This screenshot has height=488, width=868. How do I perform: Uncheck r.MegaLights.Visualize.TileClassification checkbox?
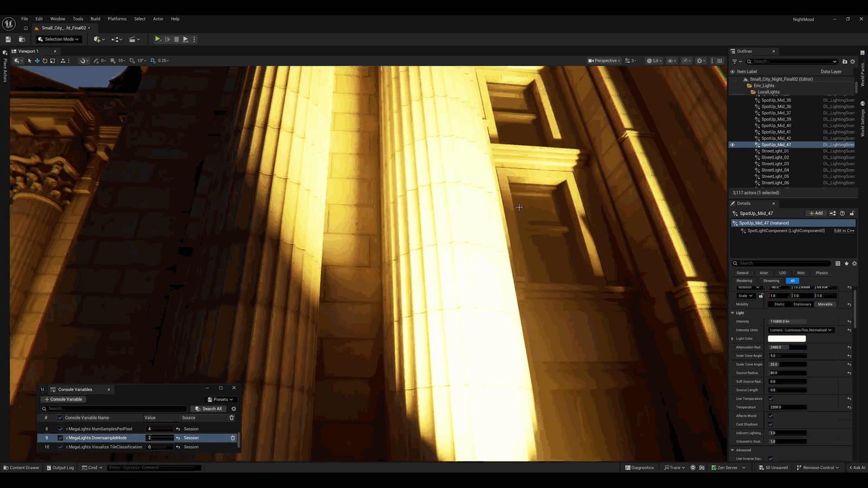(x=60, y=447)
